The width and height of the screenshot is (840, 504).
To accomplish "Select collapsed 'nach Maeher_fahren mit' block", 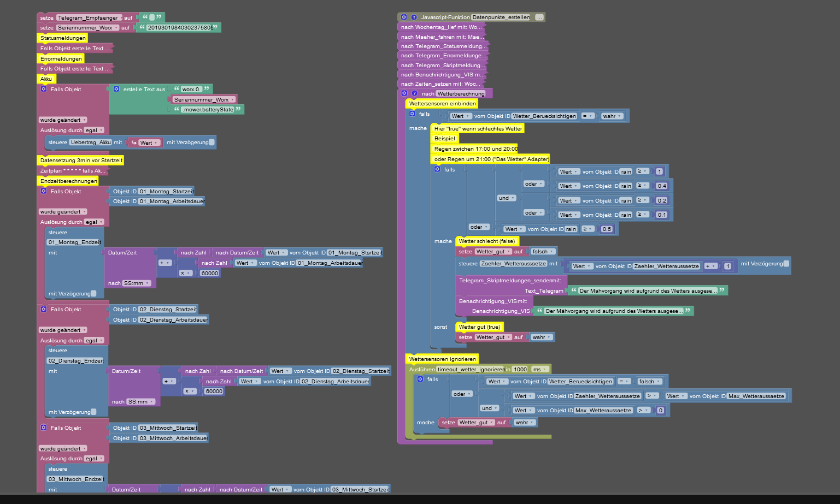I will [x=442, y=37].
